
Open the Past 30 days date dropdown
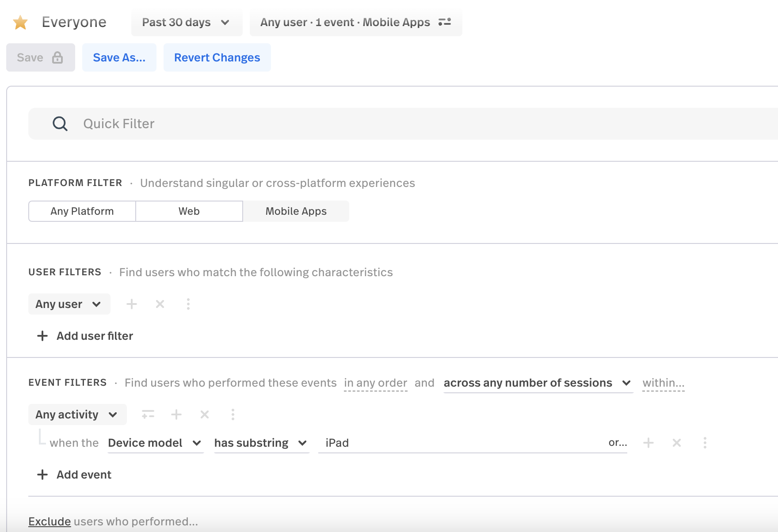point(186,23)
